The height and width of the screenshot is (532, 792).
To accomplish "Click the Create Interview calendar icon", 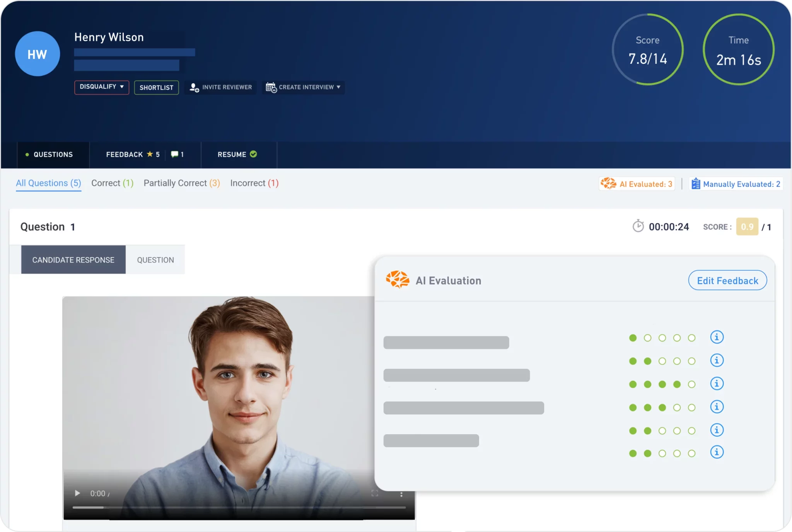I will click(271, 87).
